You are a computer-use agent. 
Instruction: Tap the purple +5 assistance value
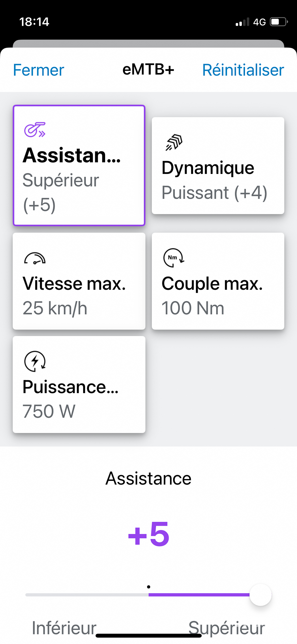pos(148,533)
